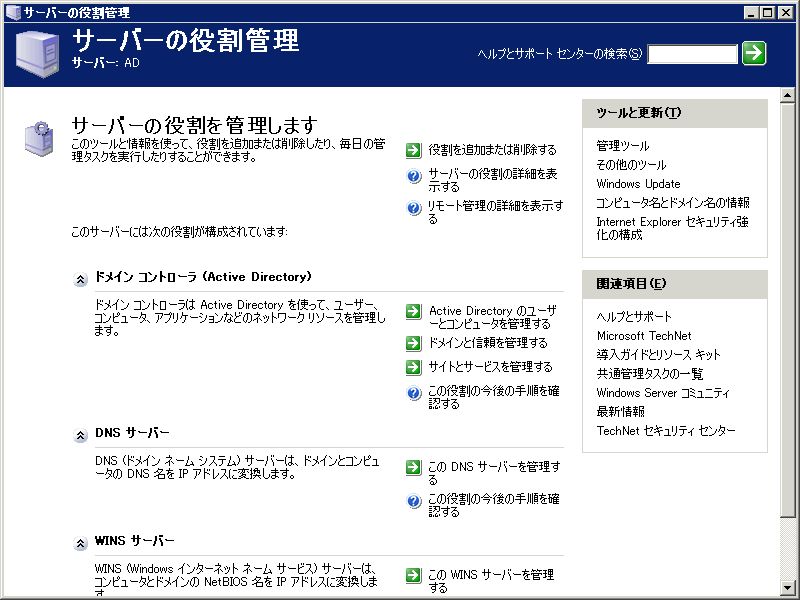Click the vertical scrollbar thumb
Screen dimensions: 800x600
tap(787, 310)
